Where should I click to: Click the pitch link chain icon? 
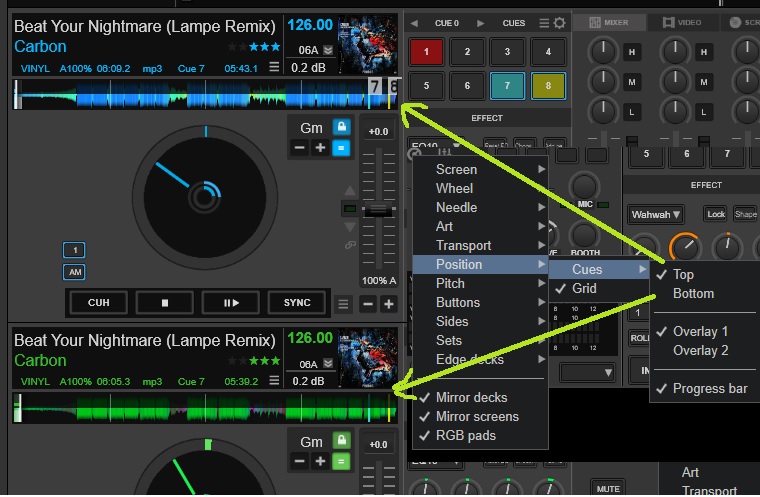[350, 245]
